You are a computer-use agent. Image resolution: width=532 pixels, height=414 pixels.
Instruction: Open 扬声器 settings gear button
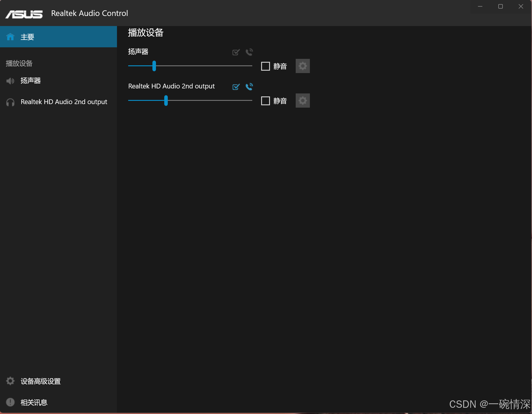coord(303,66)
